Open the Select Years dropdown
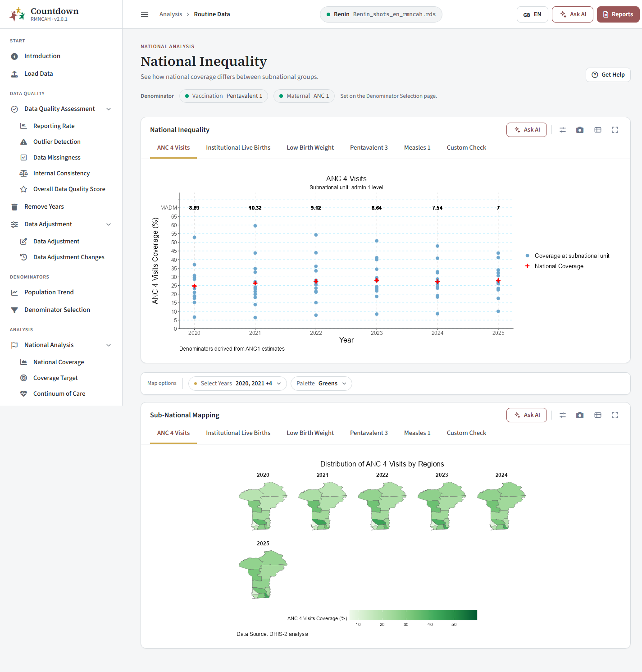 237,384
